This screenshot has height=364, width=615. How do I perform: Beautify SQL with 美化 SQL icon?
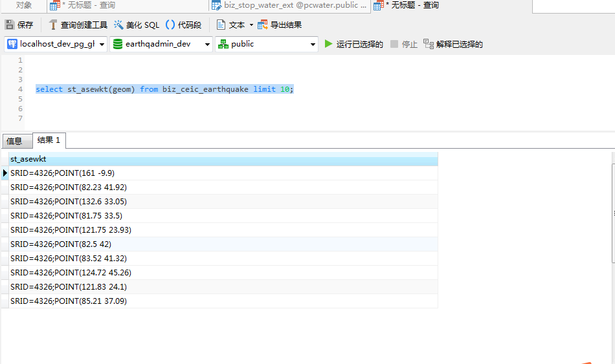point(118,25)
